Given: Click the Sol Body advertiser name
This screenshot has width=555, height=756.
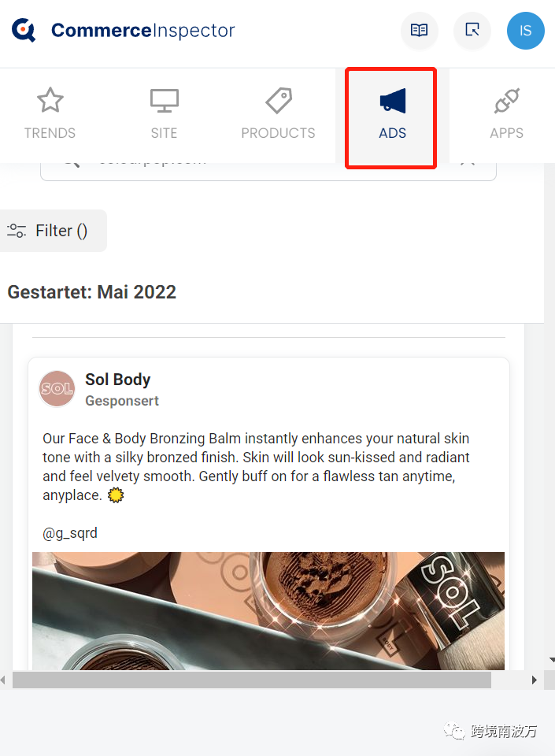Looking at the screenshot, I should 117,380.
